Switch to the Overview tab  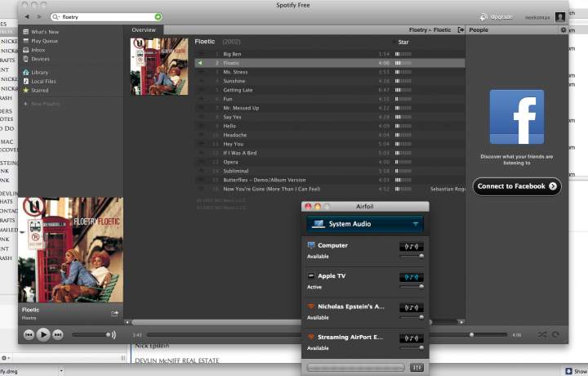coord(144,29)
